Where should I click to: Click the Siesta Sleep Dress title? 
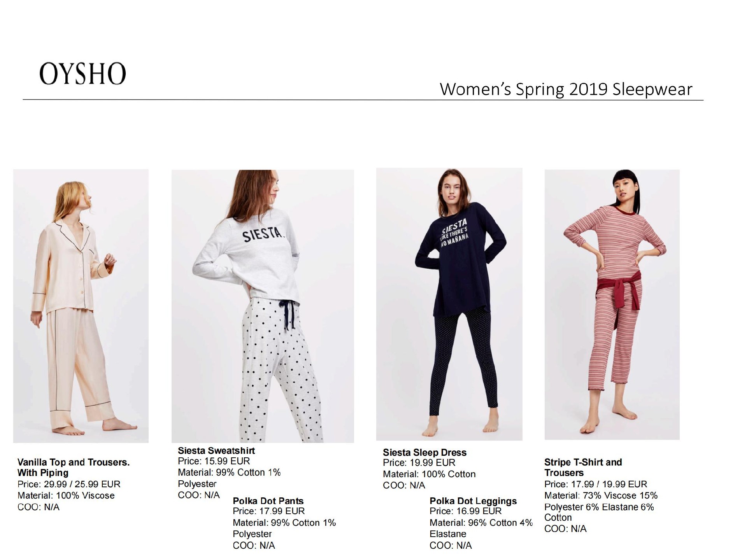(424, 452)
